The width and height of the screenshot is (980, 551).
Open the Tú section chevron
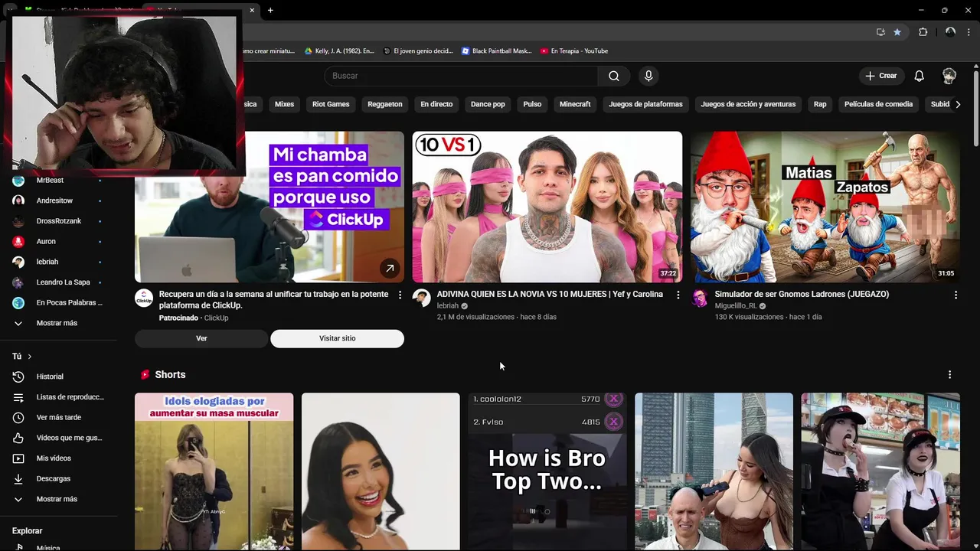[x=30, y=357]
